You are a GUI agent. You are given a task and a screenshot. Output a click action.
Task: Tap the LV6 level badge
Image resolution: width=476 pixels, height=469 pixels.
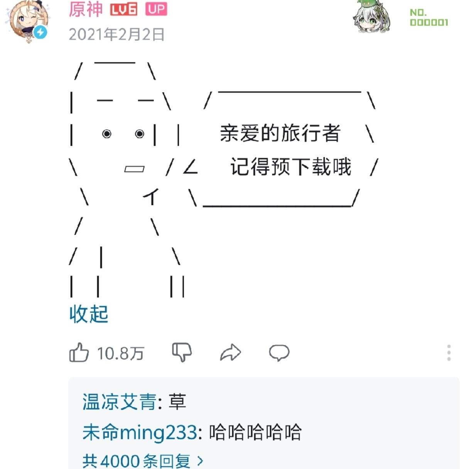tap(123, 9)
